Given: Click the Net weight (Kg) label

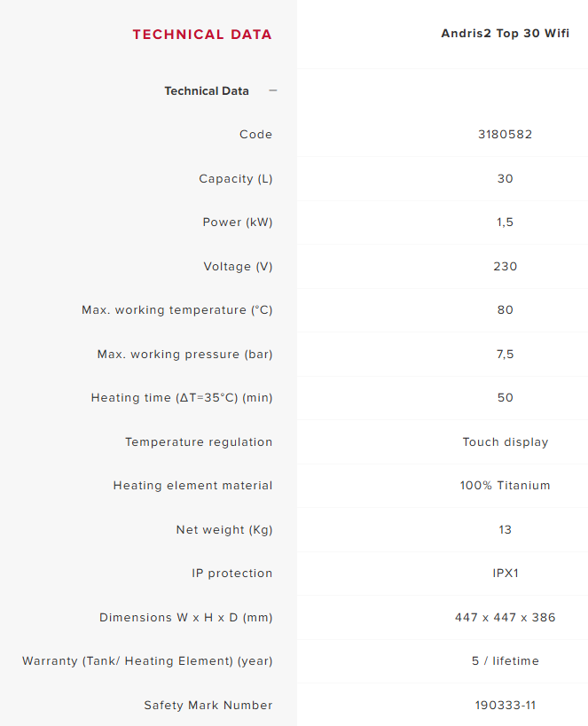Looking at the screenshot, I should coord(224,529).
